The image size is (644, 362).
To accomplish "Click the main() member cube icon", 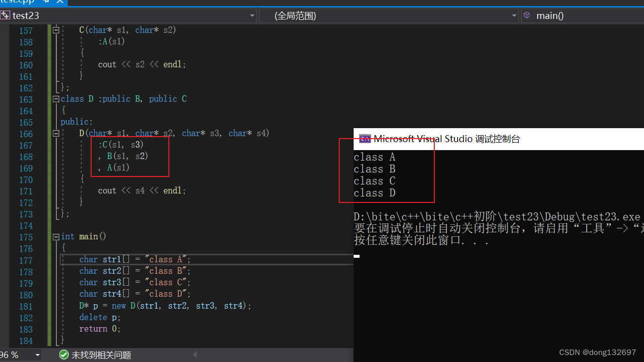I will pyautogui.click(x=527, y=15).
